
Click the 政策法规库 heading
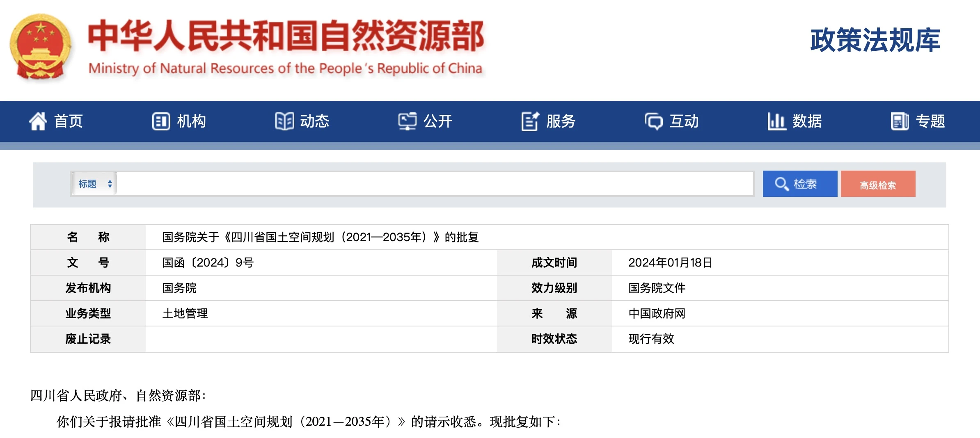pyautogui.click(x=875, y=40)
